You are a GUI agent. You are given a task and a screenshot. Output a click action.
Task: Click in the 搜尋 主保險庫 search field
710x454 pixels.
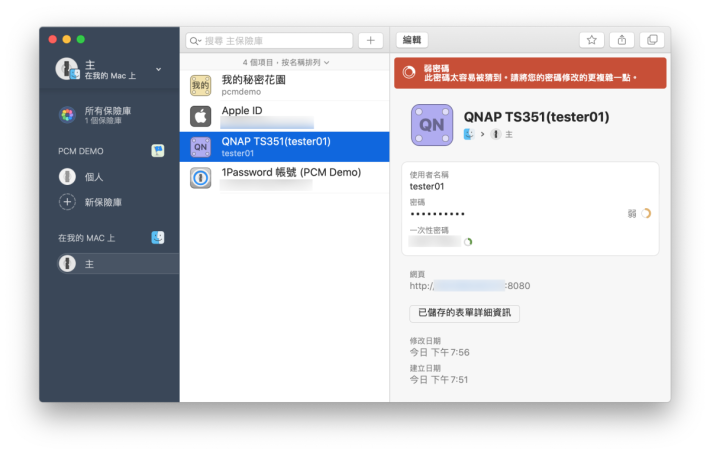(x=269, y=41)
